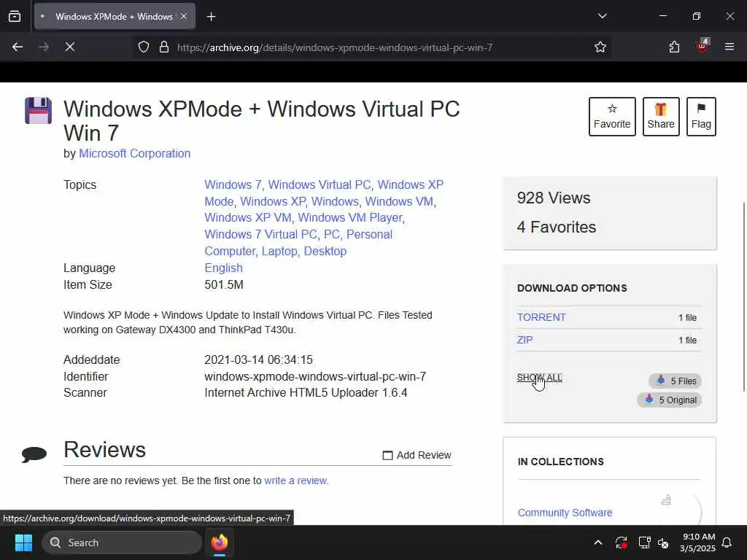Open the Laptop topic link
747x560 pixels.
[x=279, y=251]
